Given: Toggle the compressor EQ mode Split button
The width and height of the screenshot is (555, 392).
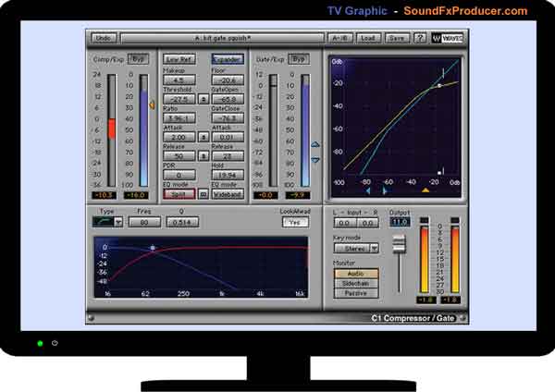Looking at the screenshot, I should click(x=179, y=194).
